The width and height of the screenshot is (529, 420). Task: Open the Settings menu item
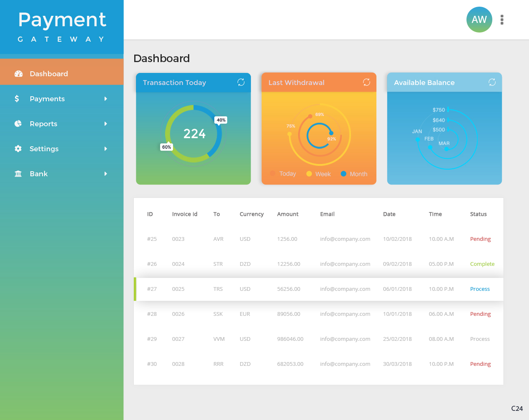62,149
